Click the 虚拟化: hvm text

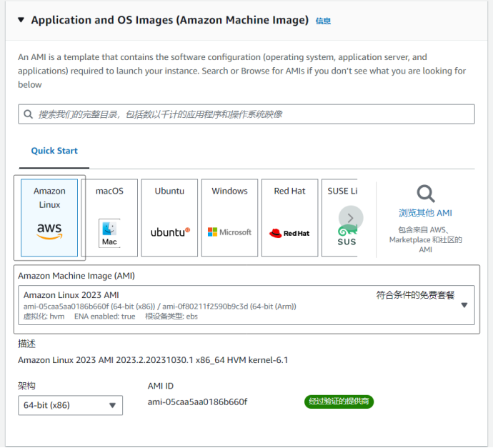click(44, 317)
